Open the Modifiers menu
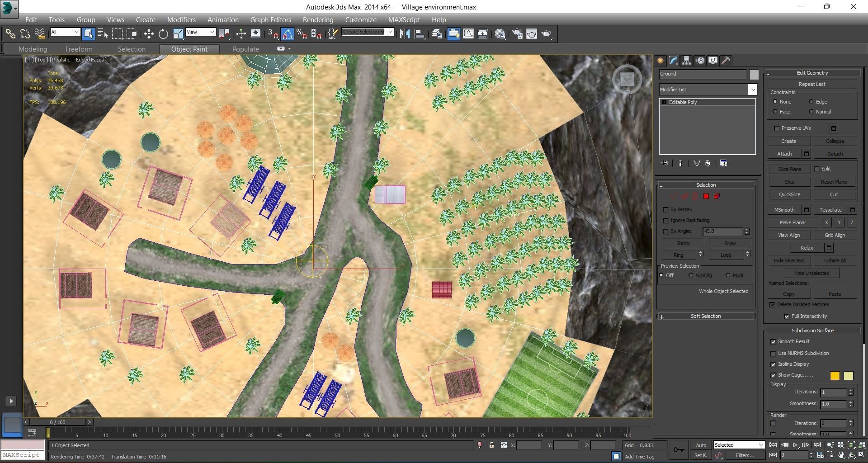Viewport: 868px width, 463px height. coord(181,20)
